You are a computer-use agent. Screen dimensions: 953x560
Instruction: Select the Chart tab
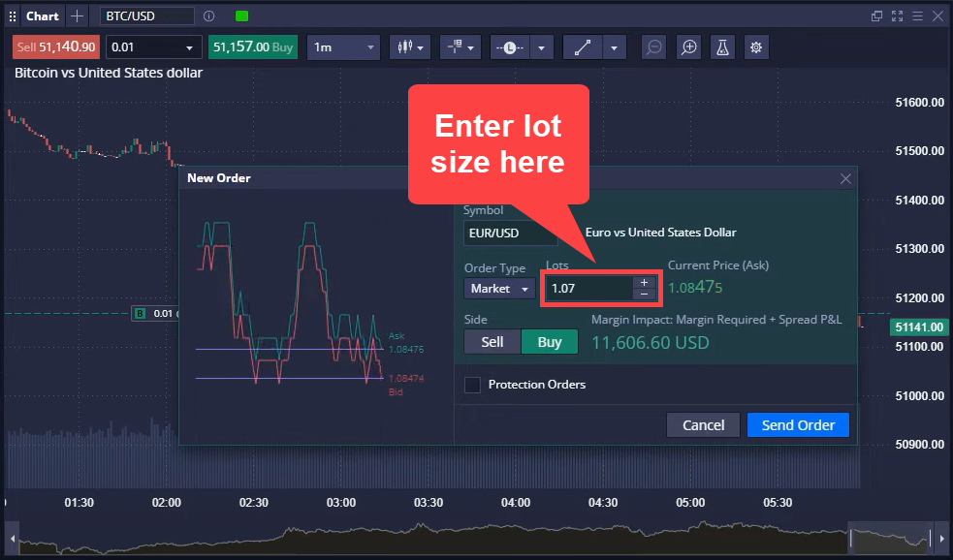[x=42, y=16]
